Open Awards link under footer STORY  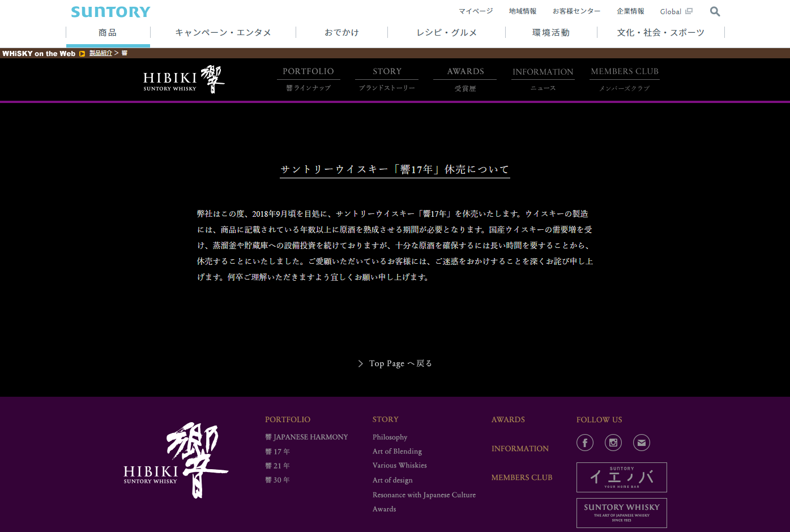pos(385,509)
